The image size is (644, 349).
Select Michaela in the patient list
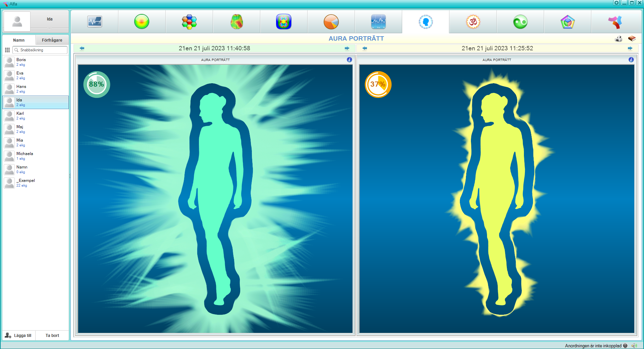tap(36, 156)
